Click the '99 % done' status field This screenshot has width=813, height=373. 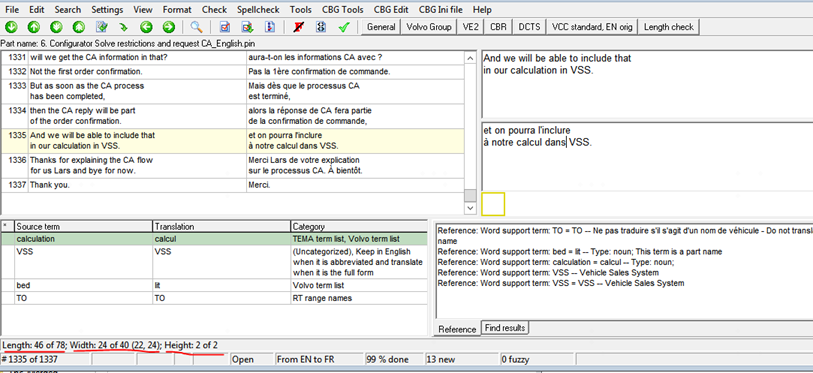394,359
